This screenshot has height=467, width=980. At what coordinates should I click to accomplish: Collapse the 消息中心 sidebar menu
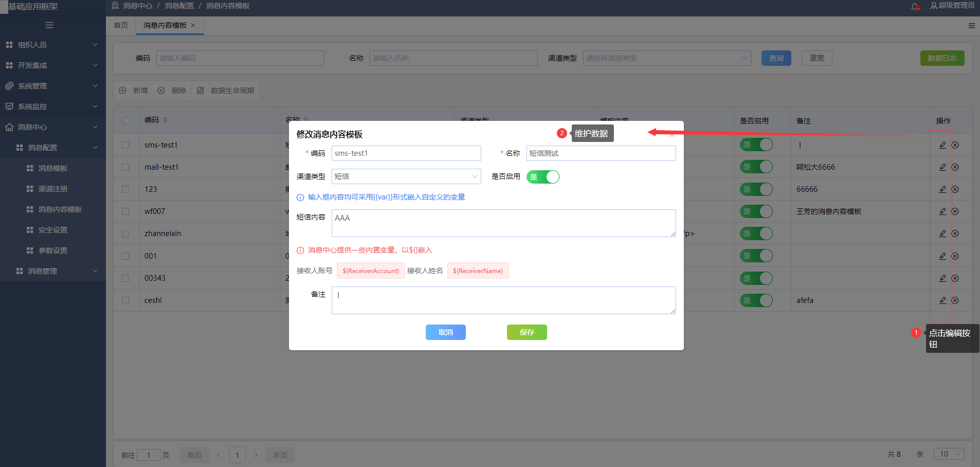[x=53, y=127]
